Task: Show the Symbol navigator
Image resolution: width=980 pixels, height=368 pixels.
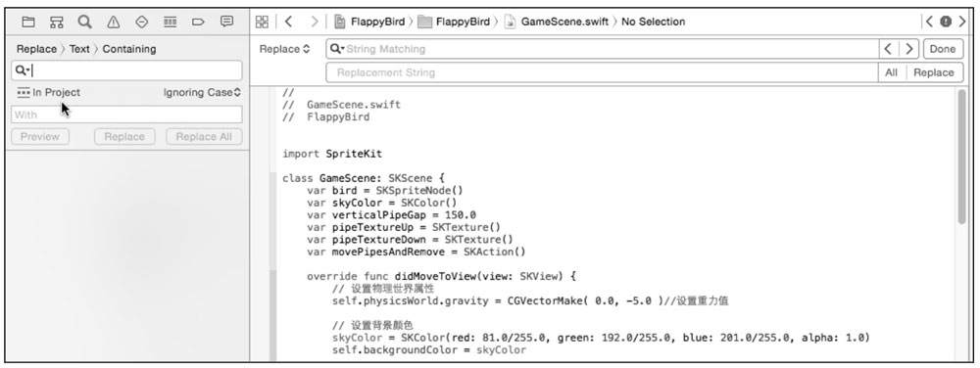Action: click(x=56, y=22)
